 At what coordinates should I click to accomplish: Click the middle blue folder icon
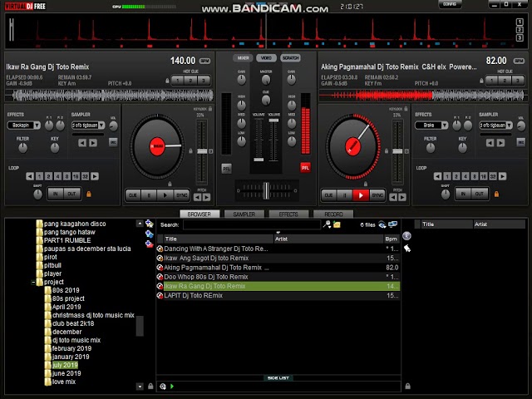click(x=150, y=234)
